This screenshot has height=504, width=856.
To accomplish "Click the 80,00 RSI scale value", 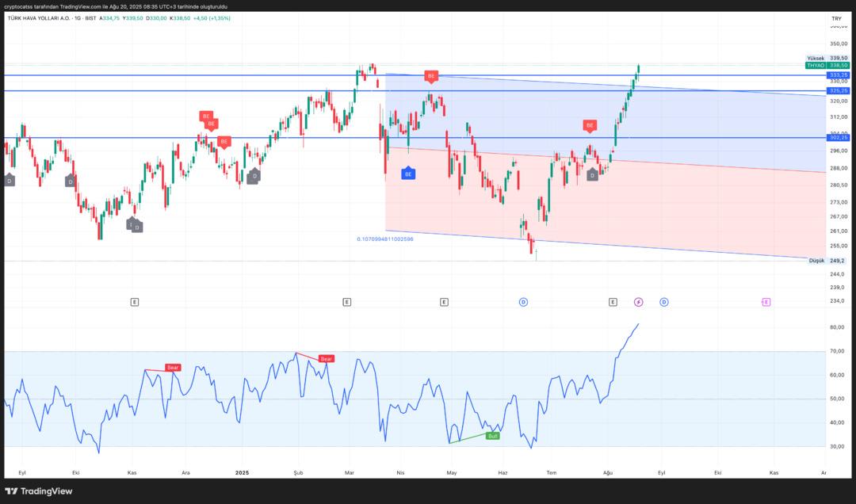I will 837,327.
